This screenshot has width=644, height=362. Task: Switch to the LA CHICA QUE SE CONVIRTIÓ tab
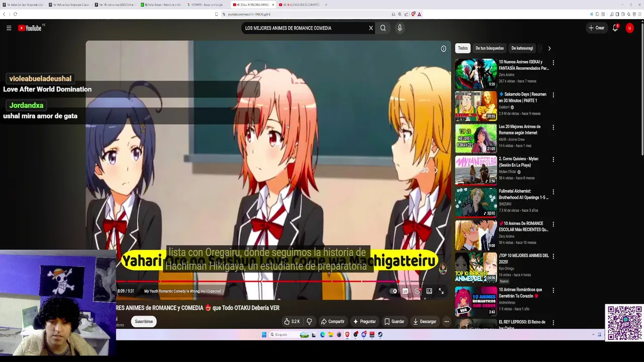[x=299, y=5]
